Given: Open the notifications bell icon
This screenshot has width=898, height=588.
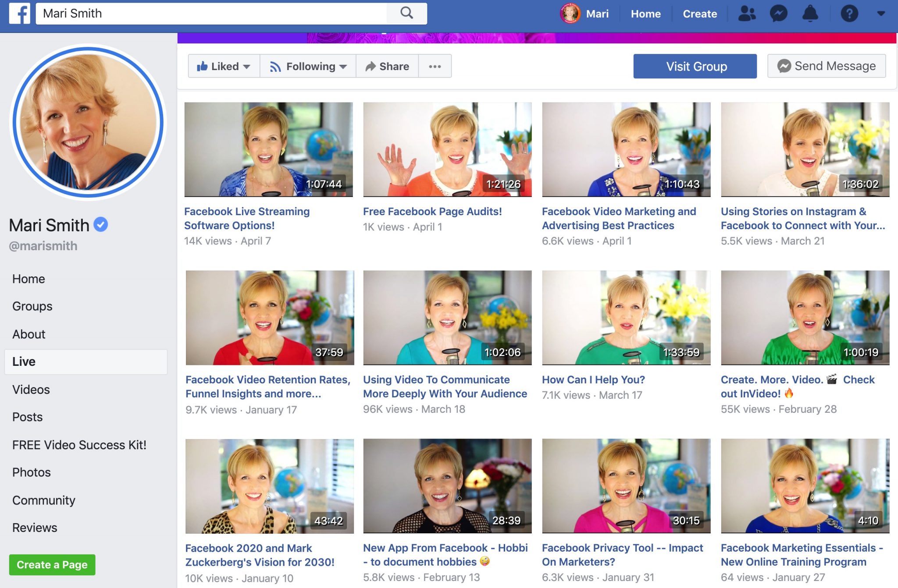Looking at the screenshot, I should click(810, 14).
